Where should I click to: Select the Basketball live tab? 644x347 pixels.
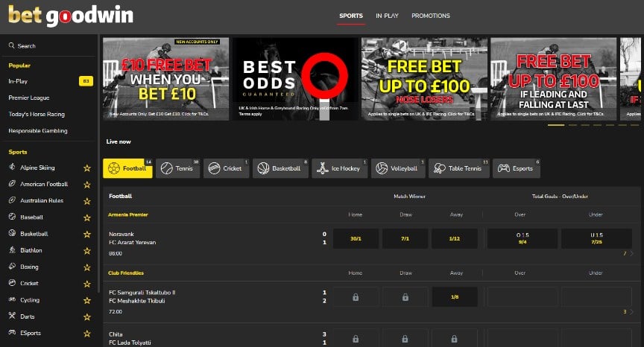(x=280, y=168)
